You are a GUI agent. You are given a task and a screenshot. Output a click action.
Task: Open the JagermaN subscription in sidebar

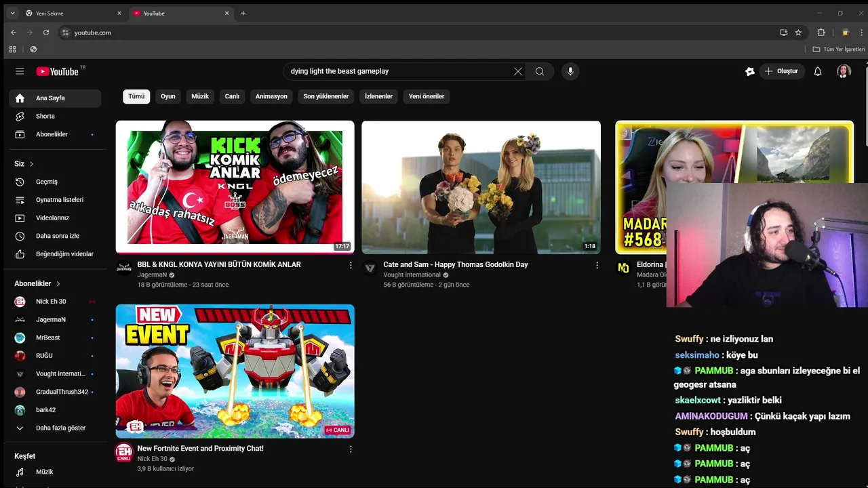55,319
